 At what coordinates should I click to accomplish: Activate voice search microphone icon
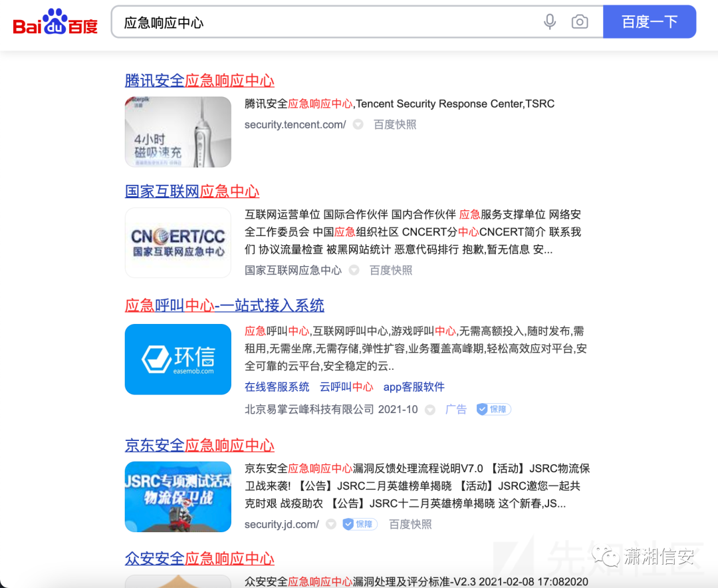(550, 21)
